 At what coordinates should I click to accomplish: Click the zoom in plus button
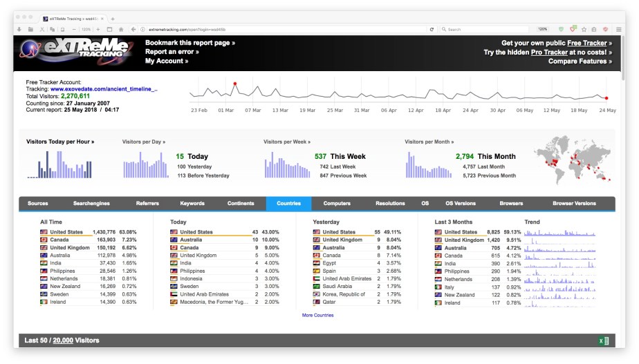tap(98, 30)
